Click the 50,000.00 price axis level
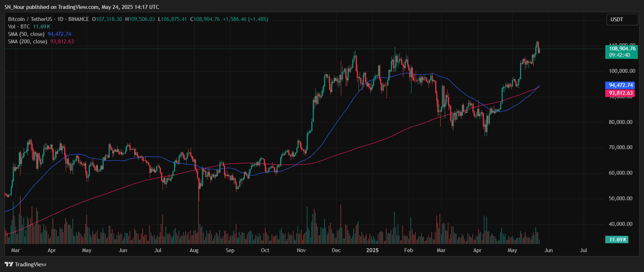 pyautogui.click(x=620, y=198)
